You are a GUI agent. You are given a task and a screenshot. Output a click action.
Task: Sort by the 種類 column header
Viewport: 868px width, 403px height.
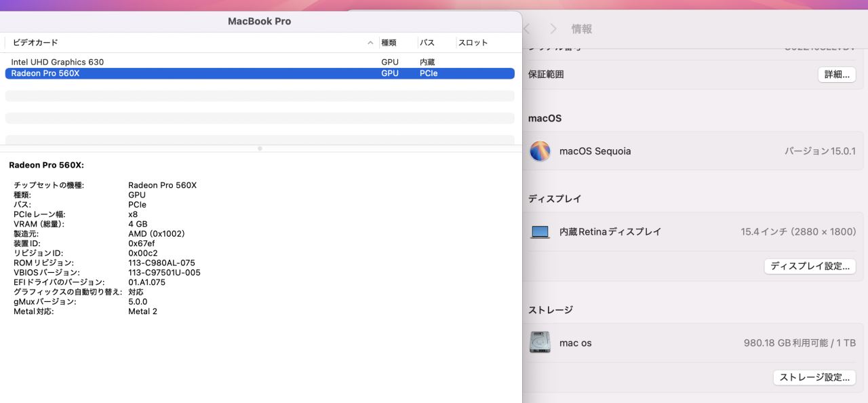pyautogui.click(x=389, y=43)
